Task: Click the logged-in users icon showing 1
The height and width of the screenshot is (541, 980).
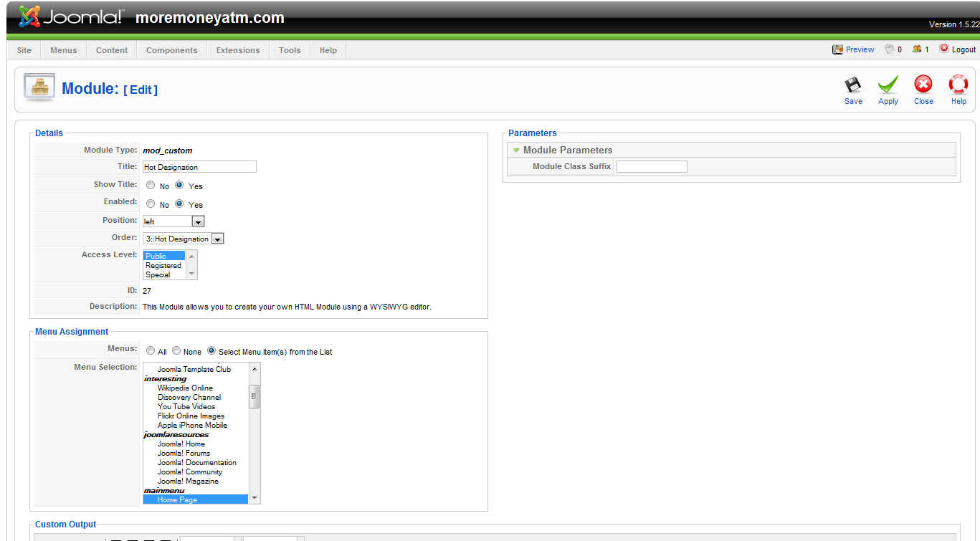Action: click(x=917, y=49)
